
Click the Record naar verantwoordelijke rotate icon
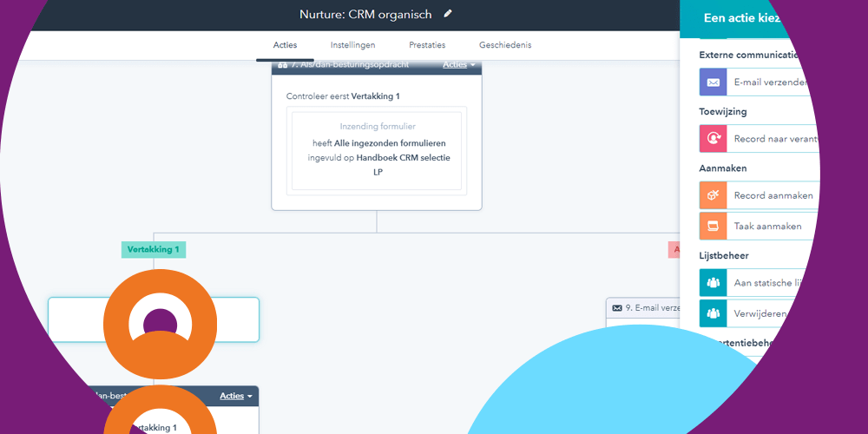pyautogui.click(x=713, y=138)
